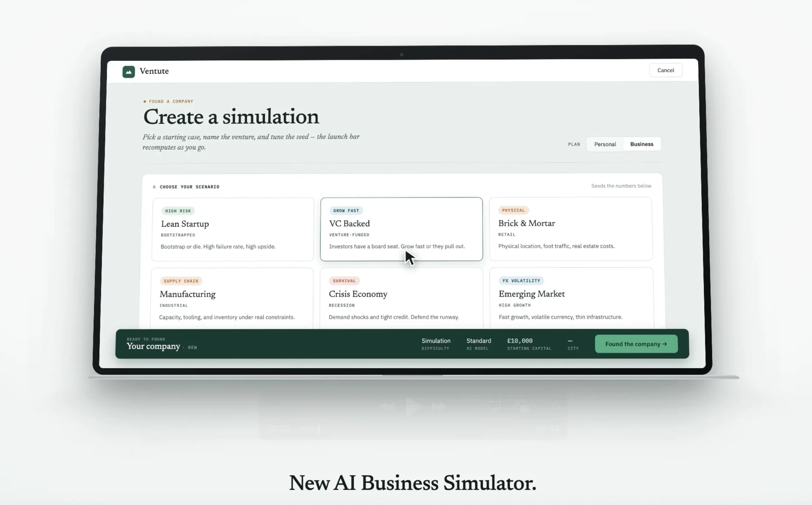The width and height of the screenshot is (812, 505).
Task: Click the HIGH RISK tag badge
Action: pos(178,211)
